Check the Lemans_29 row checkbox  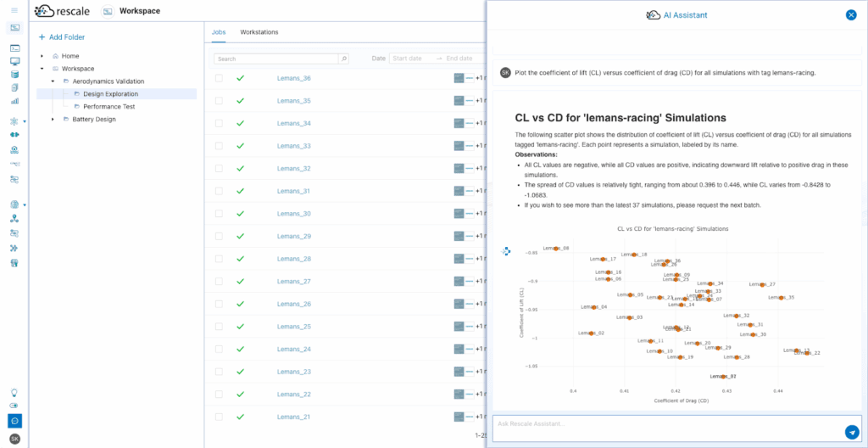220,236
